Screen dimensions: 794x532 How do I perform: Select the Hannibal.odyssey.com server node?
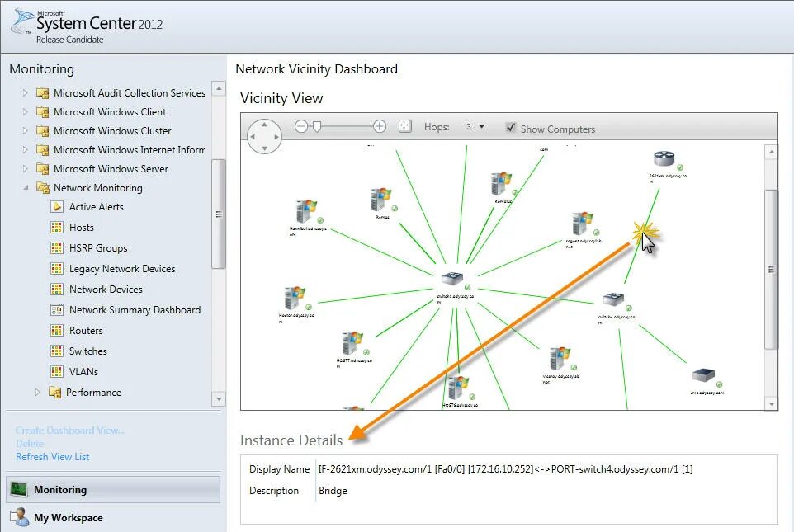(x=306, y=211)
